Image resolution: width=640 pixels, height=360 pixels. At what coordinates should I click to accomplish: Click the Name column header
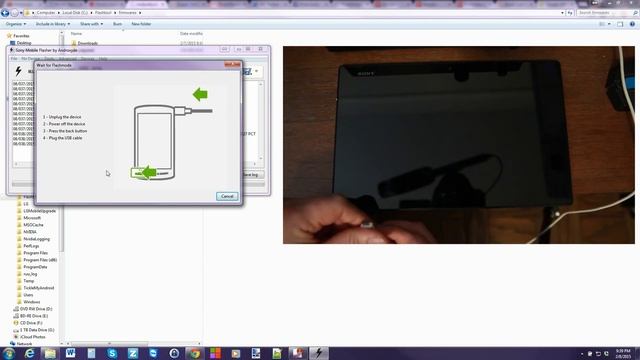click(76, 33)
